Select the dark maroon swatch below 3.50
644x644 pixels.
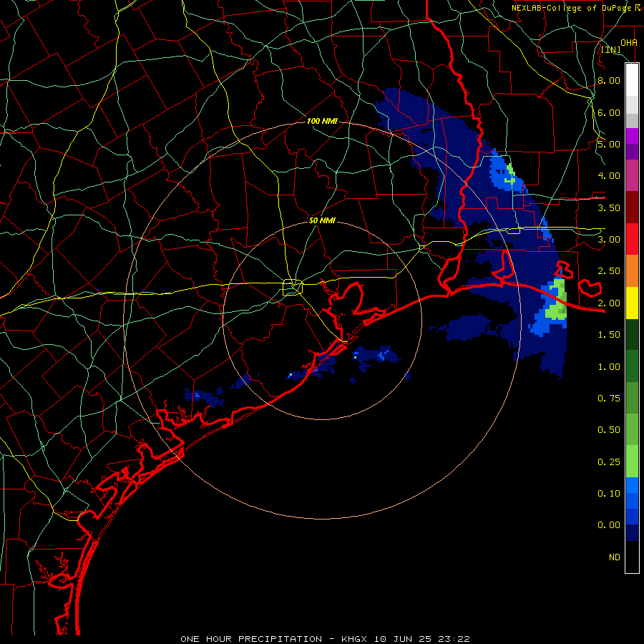[x=632, y=208]
